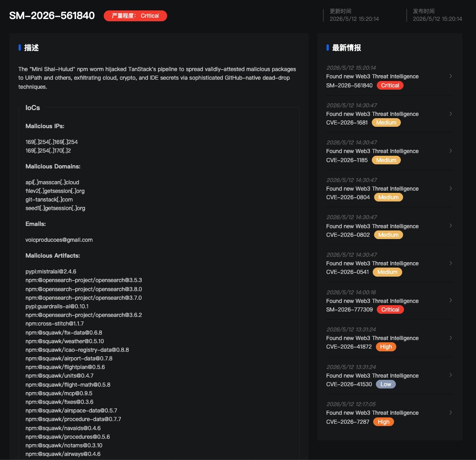
Task: Click artifact npm:@squawk/units@0.4.7
Action: (x=59, y=376)
